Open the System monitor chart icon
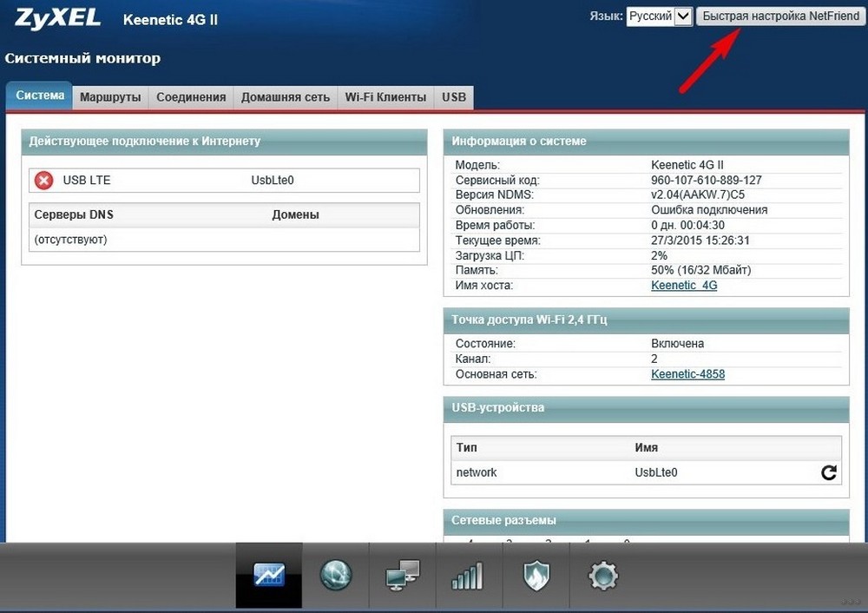This screenshot has height=613, width=868. click(269, 576)
